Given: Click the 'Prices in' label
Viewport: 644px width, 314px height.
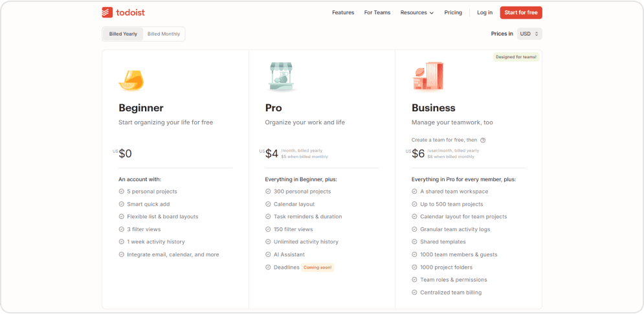Looking at the screenshot, I should tap(502, 34).
